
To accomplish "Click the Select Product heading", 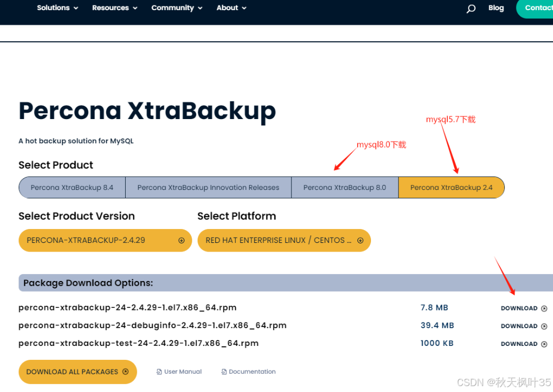I will coord(56,165).
